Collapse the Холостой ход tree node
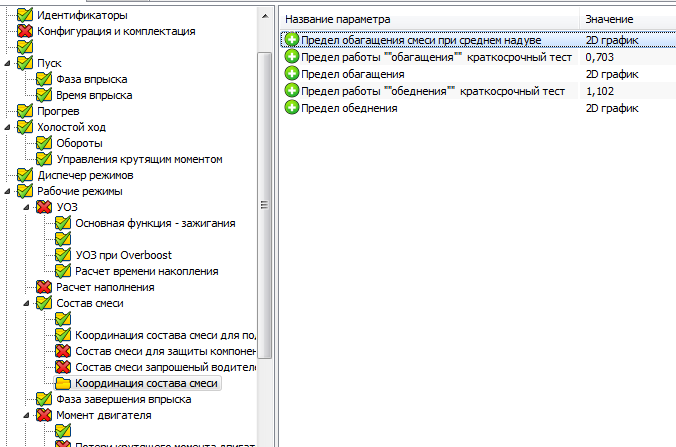676x447 pixels. 9,127
